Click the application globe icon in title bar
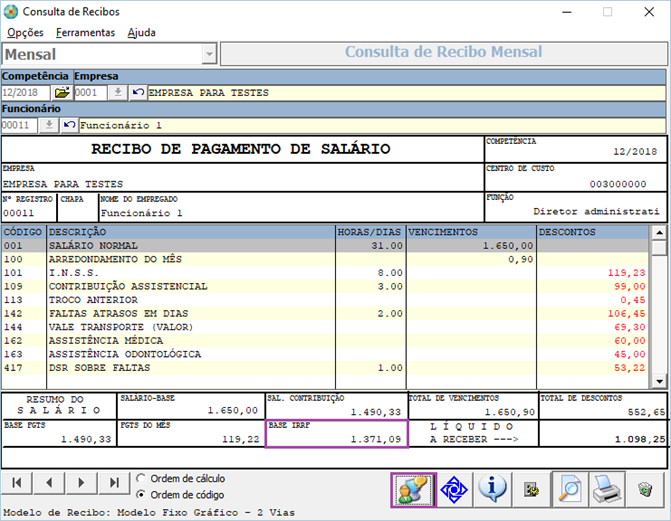The height and width of the screenshot is (521, 671). point(11,12)
